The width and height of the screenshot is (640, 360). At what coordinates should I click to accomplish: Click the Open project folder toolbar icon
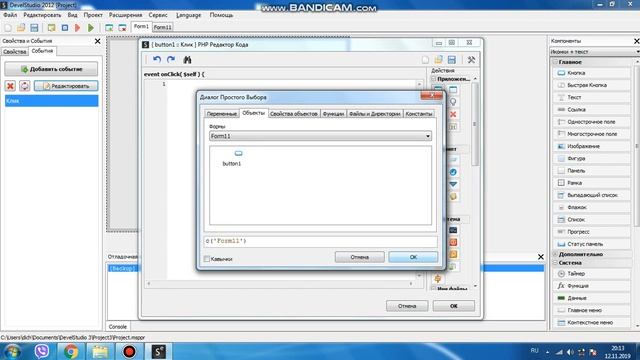tap(21, 28)
